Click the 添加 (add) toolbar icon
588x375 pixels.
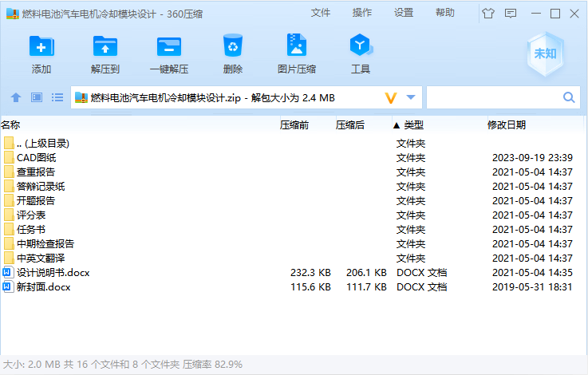pos(41,46)
